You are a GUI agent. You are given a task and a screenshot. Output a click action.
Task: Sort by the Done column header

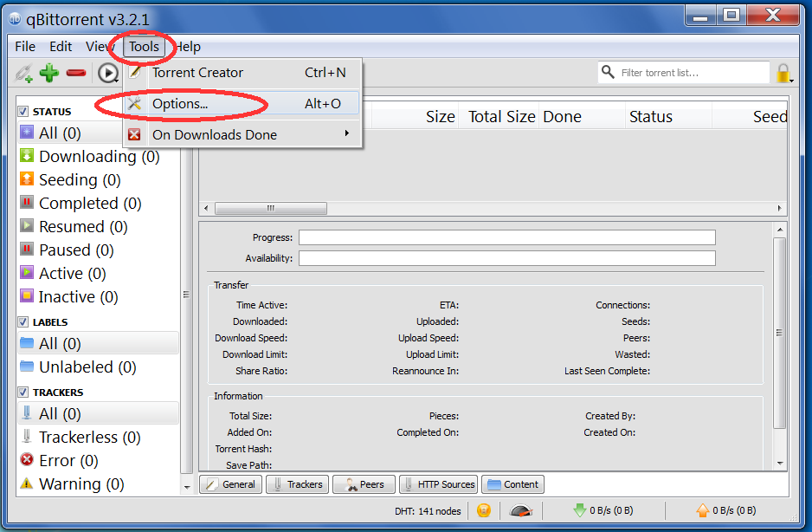pos(582,117)
